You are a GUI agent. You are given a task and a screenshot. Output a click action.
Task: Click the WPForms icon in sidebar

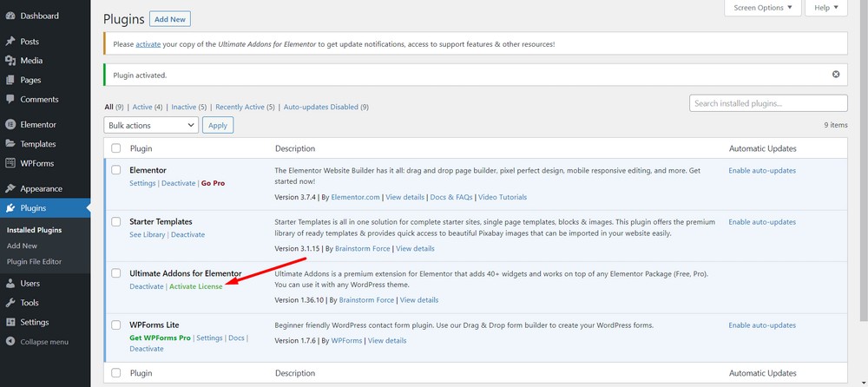click(x=10, y=163)
